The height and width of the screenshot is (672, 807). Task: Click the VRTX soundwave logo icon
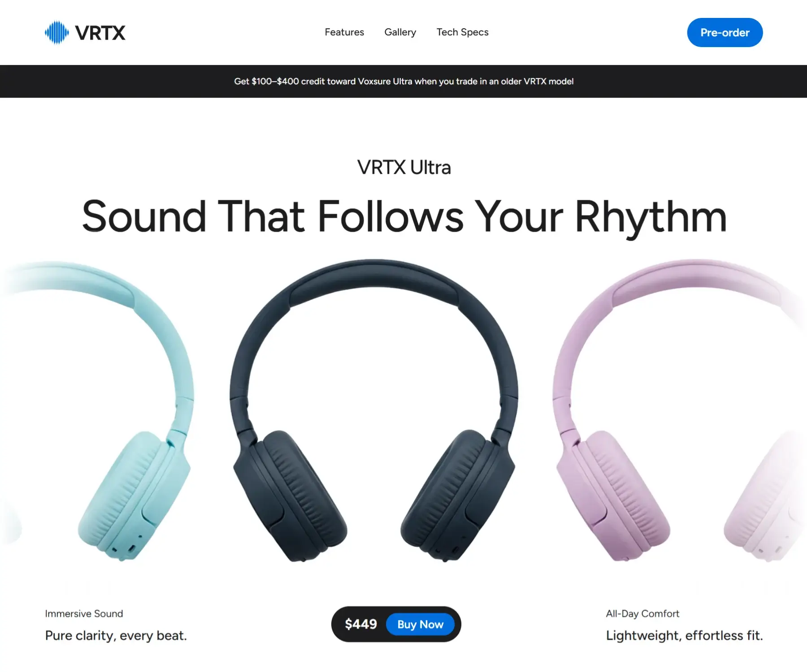[57, 33]
